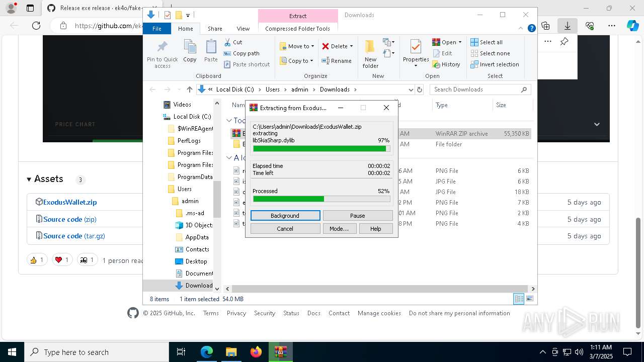Switch to large icons view button
Screen dimensions: 644x362
pos(529,299)
